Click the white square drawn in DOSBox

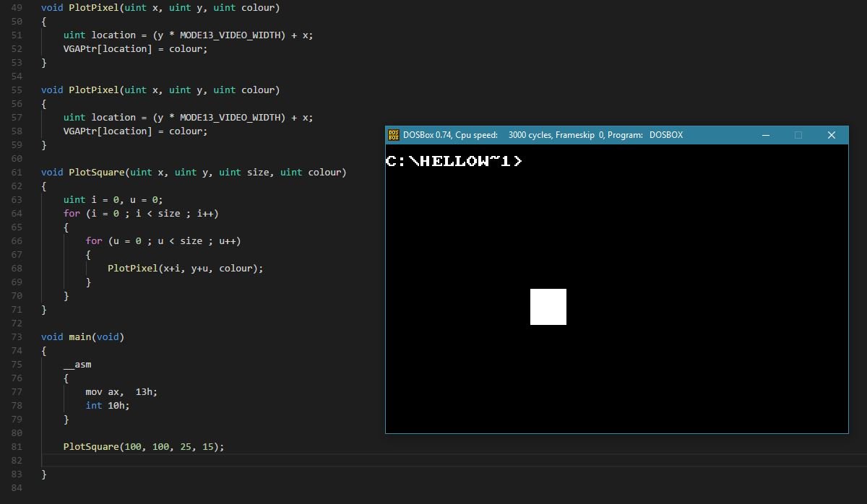(x=548, y=306)
